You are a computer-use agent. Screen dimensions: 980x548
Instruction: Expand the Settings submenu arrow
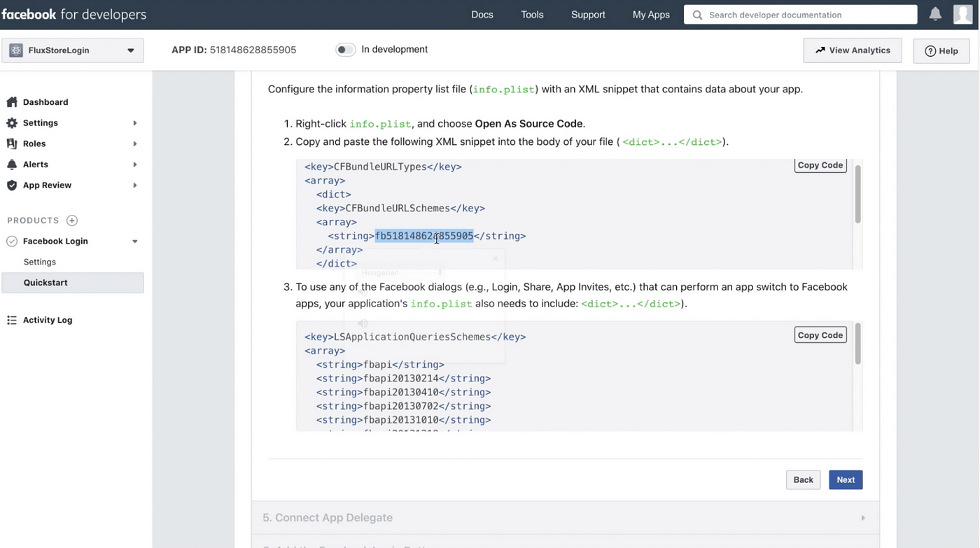pos(135,123)
